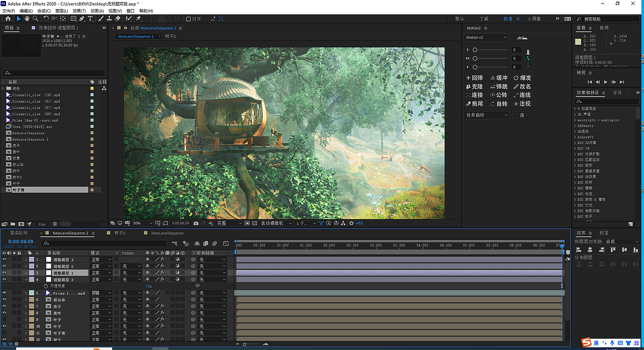Select the Home icon in the toolbar
This screenshot has width=644, height=350.
8,19
